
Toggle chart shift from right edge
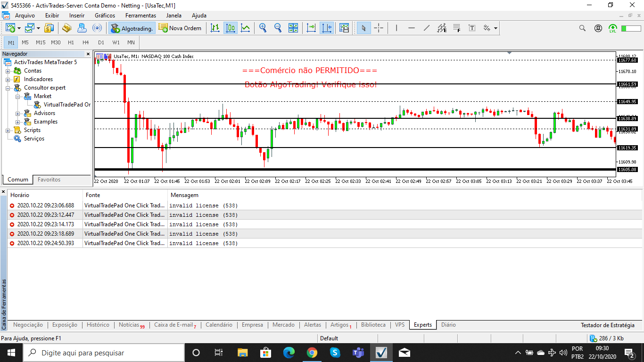click(326, 28)
